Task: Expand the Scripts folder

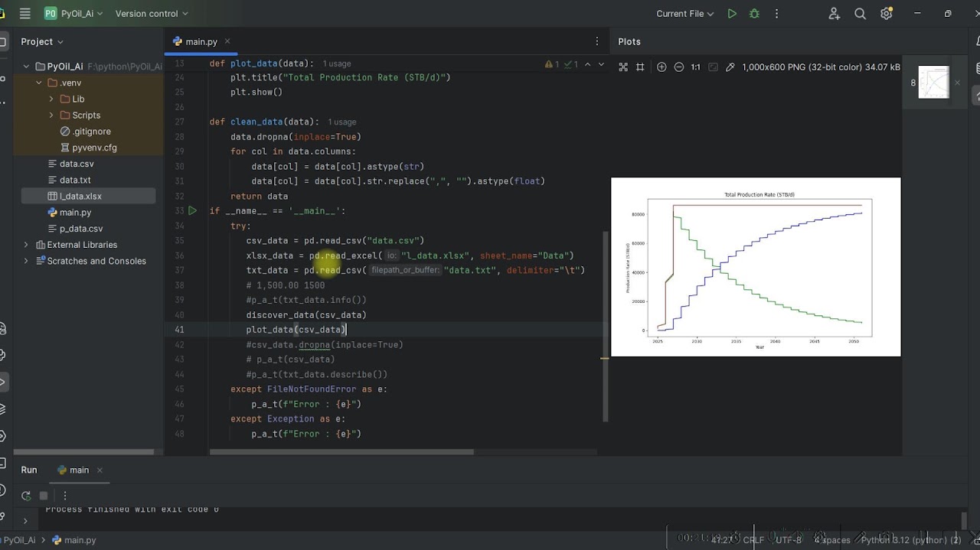Action: pos(51,115)
